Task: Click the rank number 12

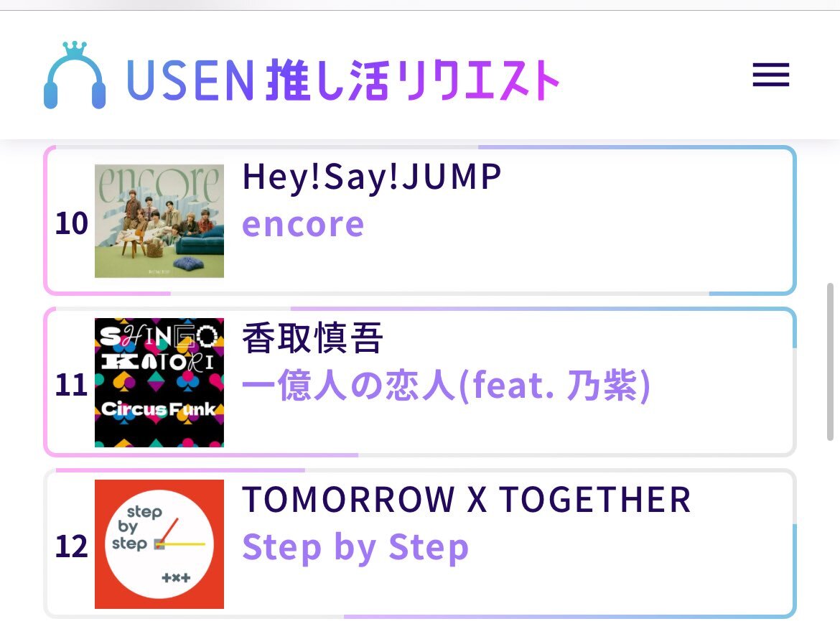Action: click(x=71, y=546)
